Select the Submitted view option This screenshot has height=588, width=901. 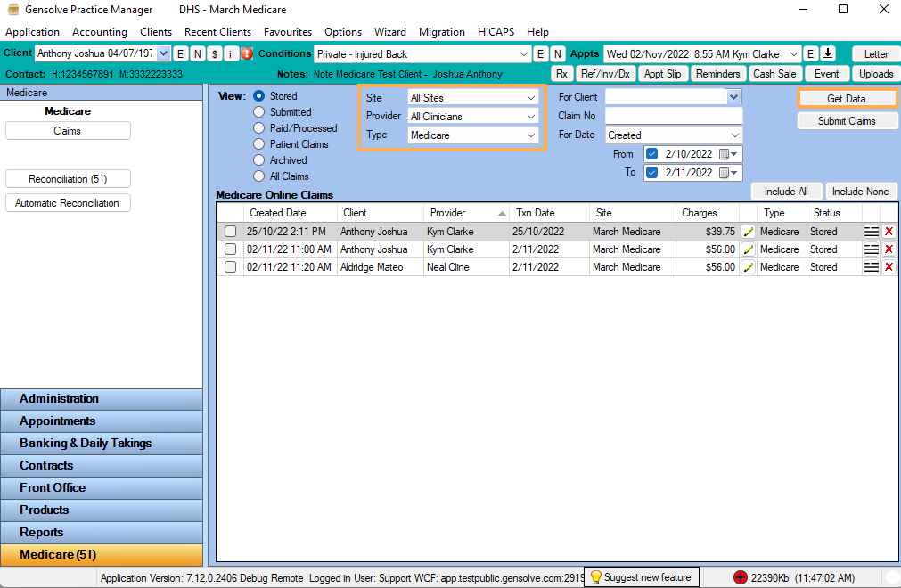pos(259,112)
